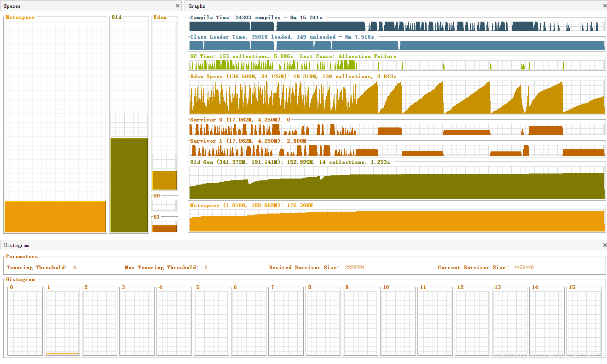Click the Desired Survivor Size label
607x364 pixels.
pyautogui.click(x=304, y=267)
